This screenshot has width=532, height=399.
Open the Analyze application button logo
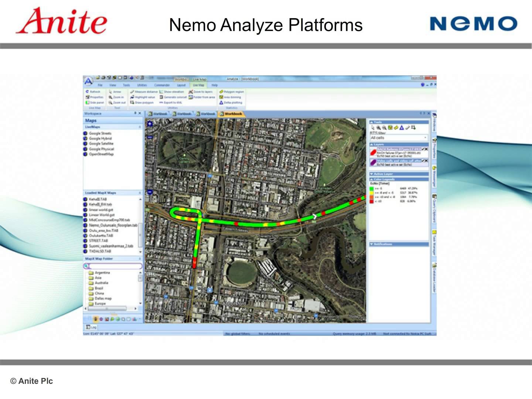[x=88, y=81]
